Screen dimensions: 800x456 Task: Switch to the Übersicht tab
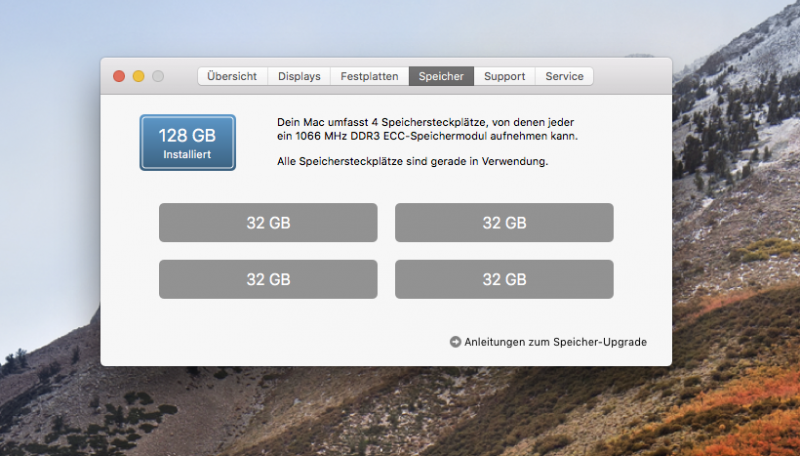pyautogui.click(x=232, y=76)
